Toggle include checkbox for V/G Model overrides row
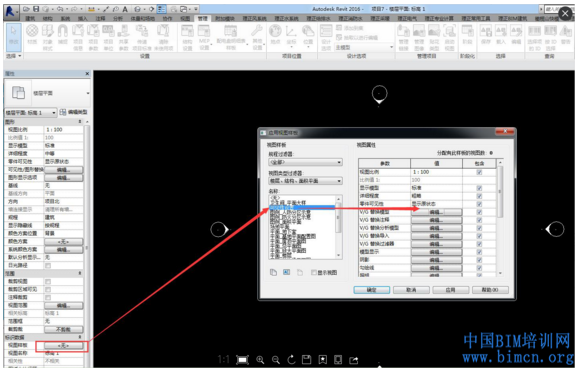 coord(479,212)
